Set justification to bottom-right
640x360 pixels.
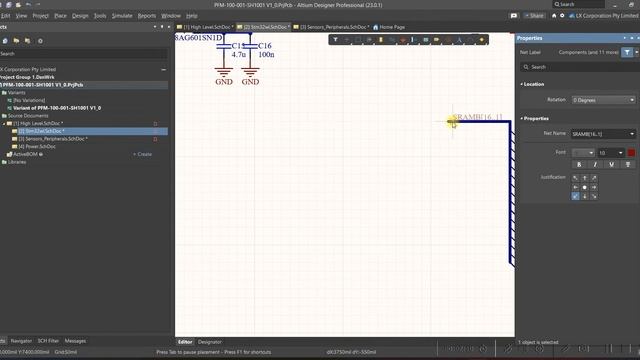[x=594, y=196]
